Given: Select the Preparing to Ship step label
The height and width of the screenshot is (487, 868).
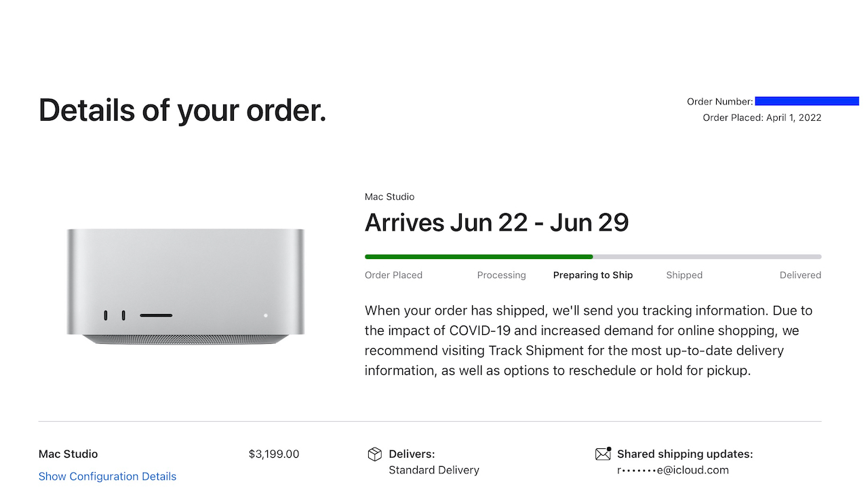Looking at the screenshot, I should pyautogui.click(x=593, y=275).
